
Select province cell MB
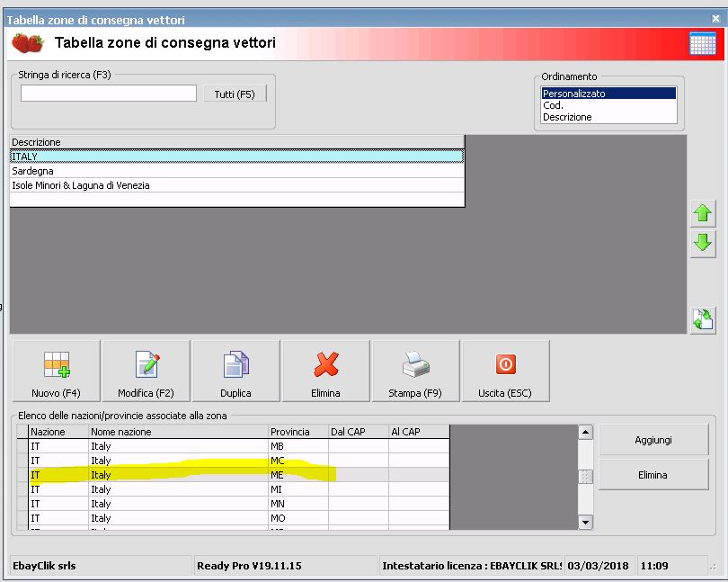(x=298, y=446)
